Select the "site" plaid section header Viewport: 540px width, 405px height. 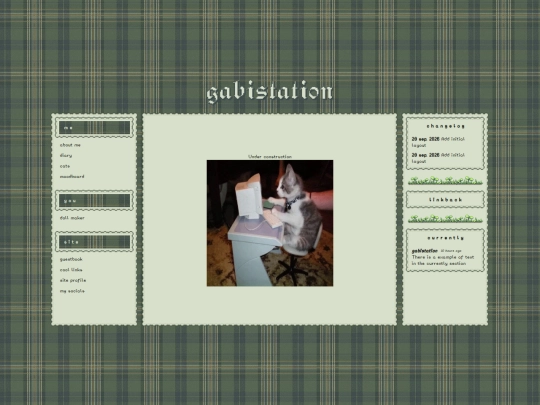point(94,242)
